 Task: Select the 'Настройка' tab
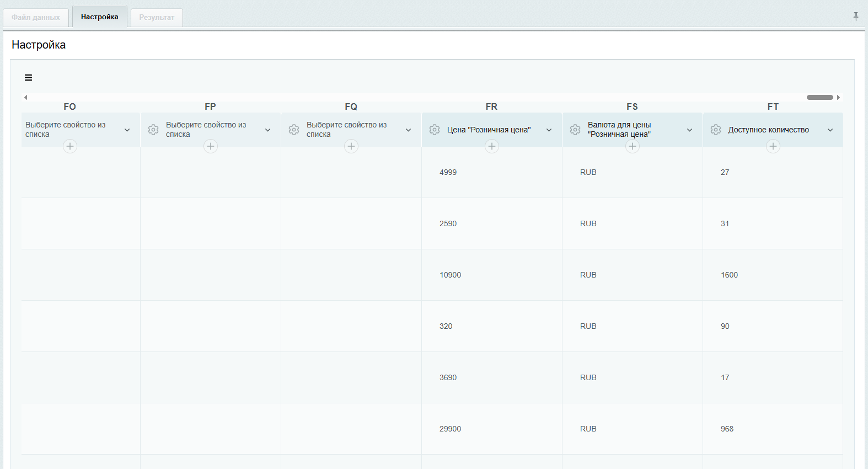pos(100,17)
